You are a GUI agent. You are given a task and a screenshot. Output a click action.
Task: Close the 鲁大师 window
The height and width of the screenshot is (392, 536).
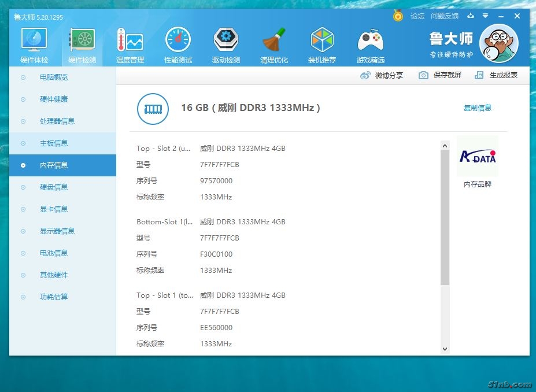pos(517,16)
